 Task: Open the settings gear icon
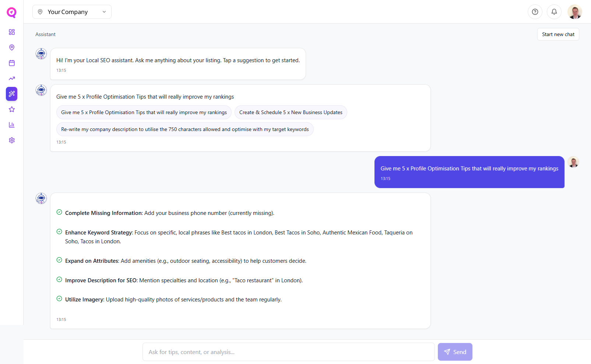(x=11, y=140)
